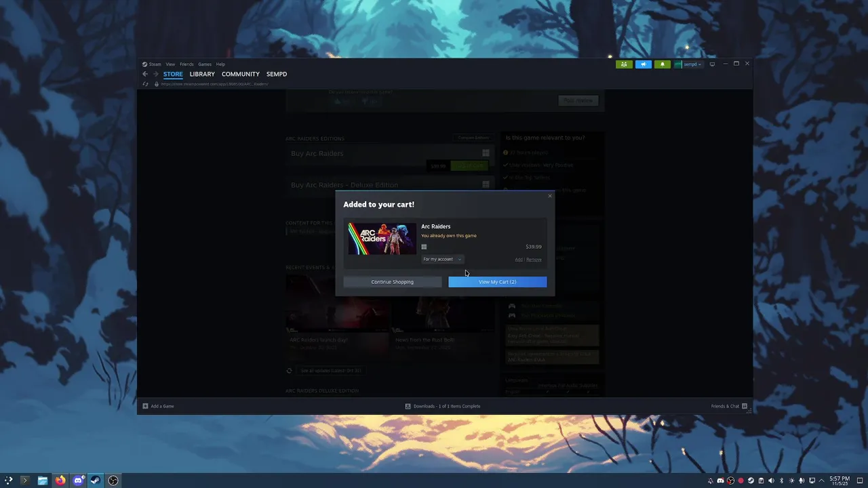
Task: Expand hidden system tray icons arrow
Action: click(821, 481)
